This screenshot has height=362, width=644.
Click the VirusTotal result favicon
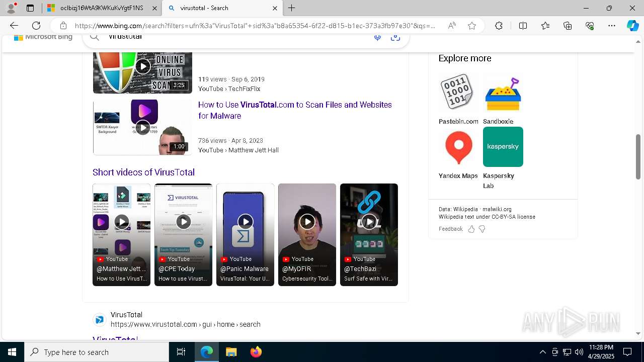click(100, 320)
